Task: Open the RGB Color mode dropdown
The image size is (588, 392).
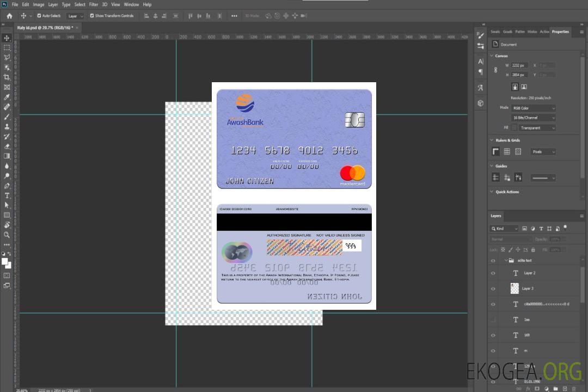Action: pyautogui.click(x=534, y=108)
